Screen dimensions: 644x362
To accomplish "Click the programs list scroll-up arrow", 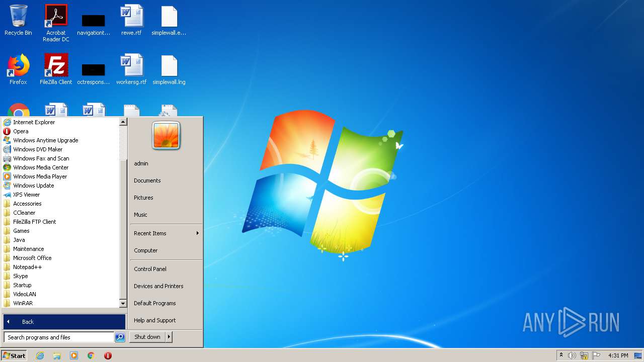I will coord(123,122).
